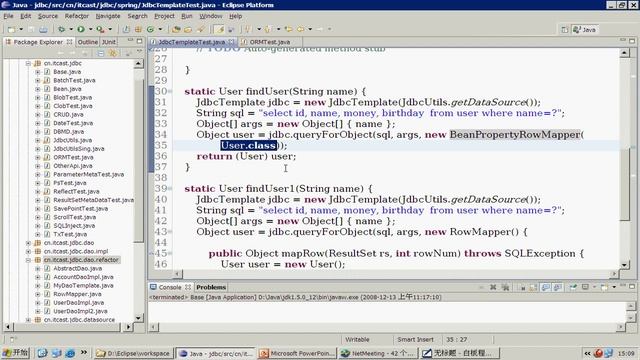Click the New Java Project icon
Viewport: 640px width, 360px height.
(x=127, y=29)
